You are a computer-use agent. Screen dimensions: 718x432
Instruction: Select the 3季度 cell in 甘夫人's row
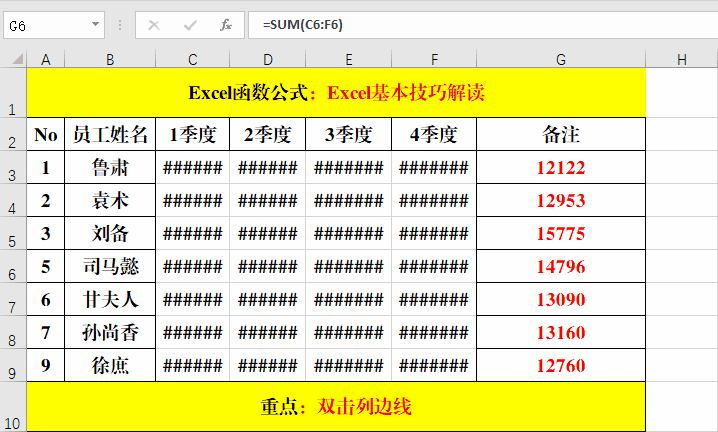348,299
